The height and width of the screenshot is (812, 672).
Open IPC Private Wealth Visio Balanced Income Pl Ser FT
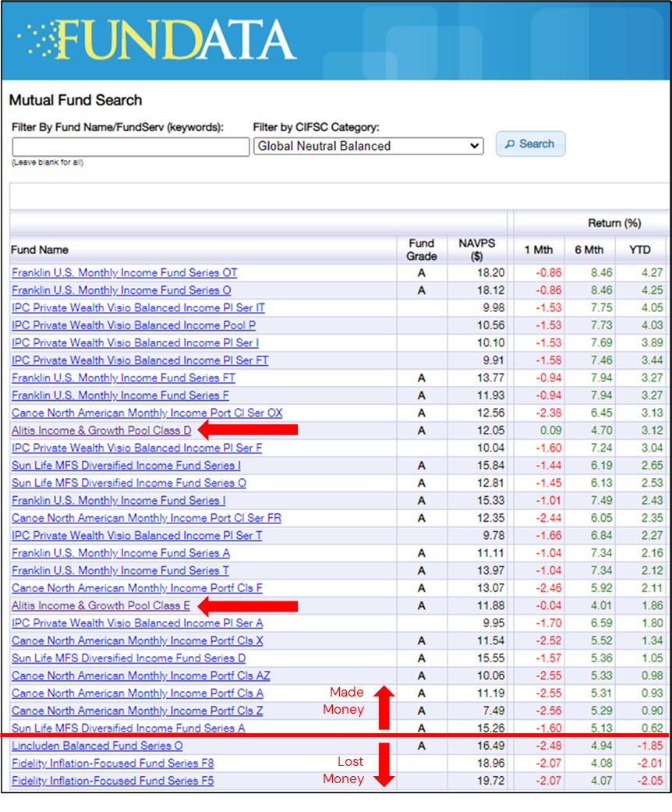click(140, 360)
